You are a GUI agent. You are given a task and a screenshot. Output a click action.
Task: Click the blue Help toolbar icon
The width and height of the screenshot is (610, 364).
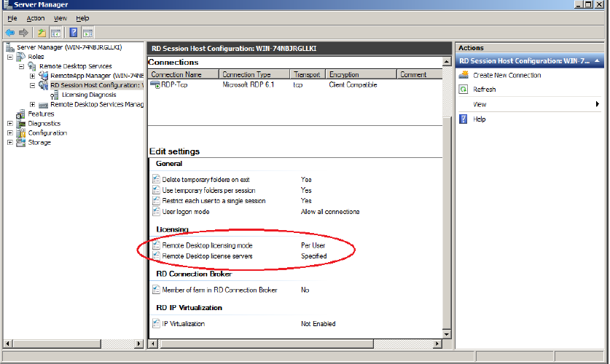pos(73,33)
